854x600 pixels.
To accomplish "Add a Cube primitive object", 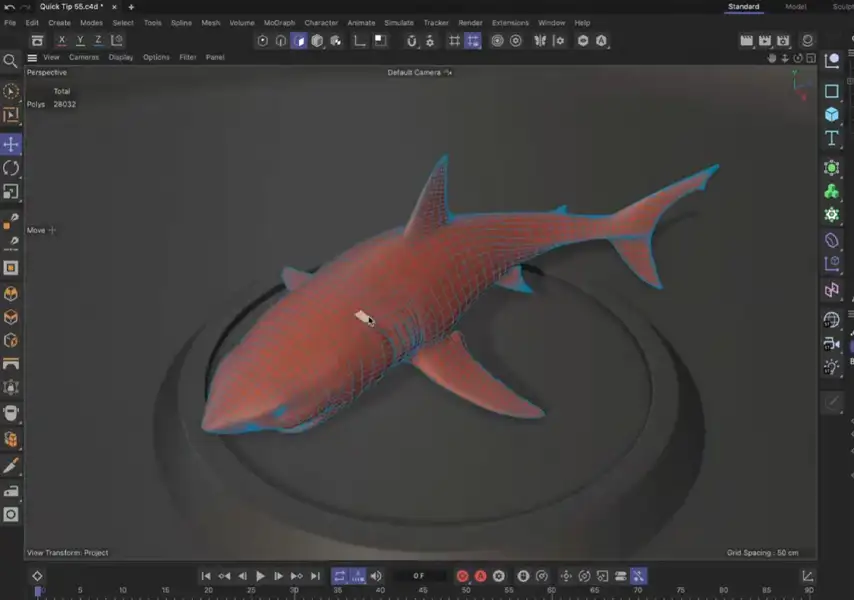I will [x=831, y=114].
